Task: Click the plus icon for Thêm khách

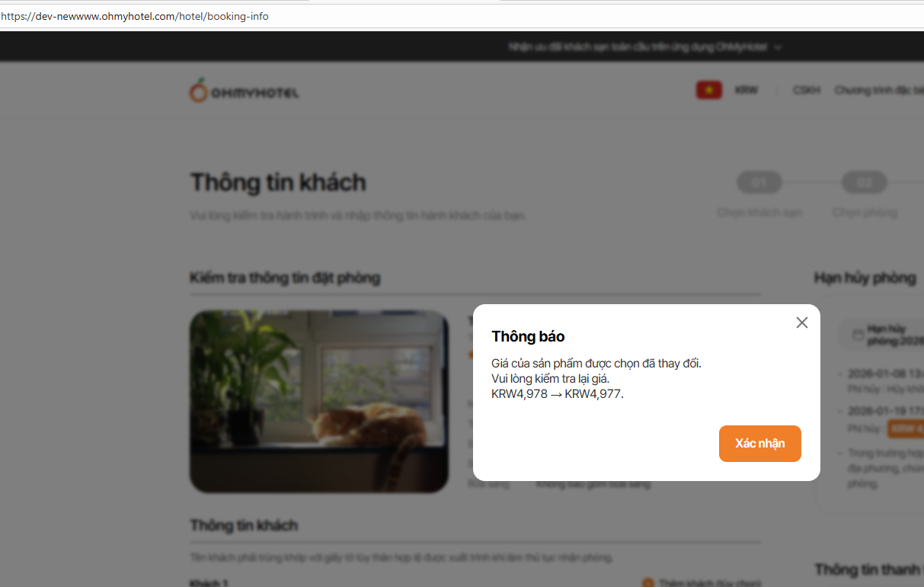Action: 647,583
